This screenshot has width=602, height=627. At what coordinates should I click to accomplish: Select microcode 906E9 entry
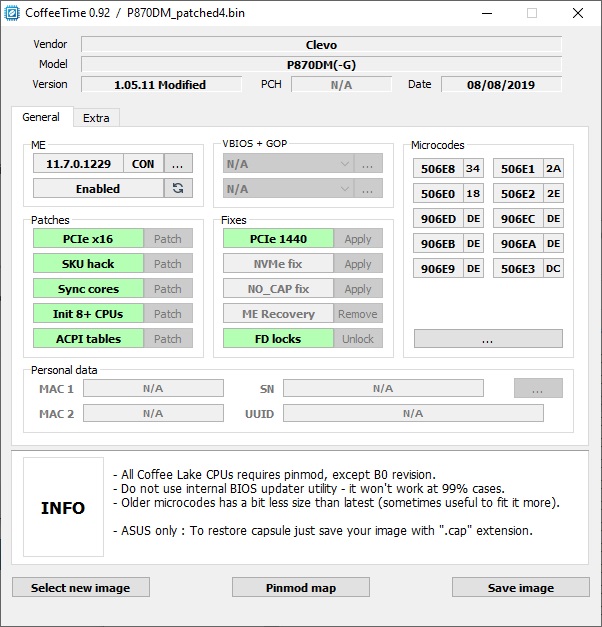tap(438, 268)
